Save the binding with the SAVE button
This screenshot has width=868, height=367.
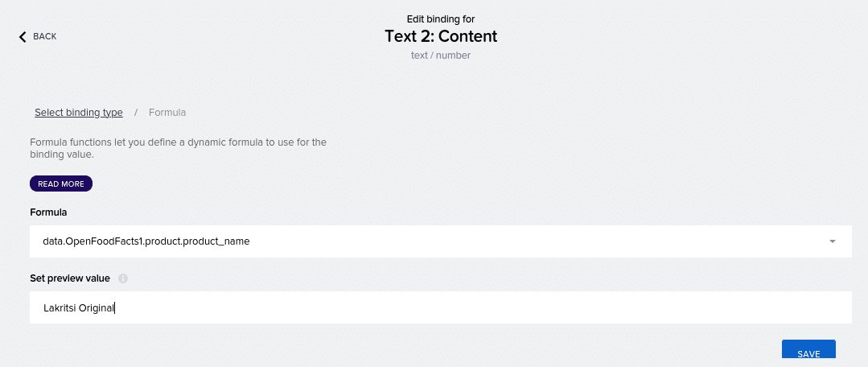808,353
